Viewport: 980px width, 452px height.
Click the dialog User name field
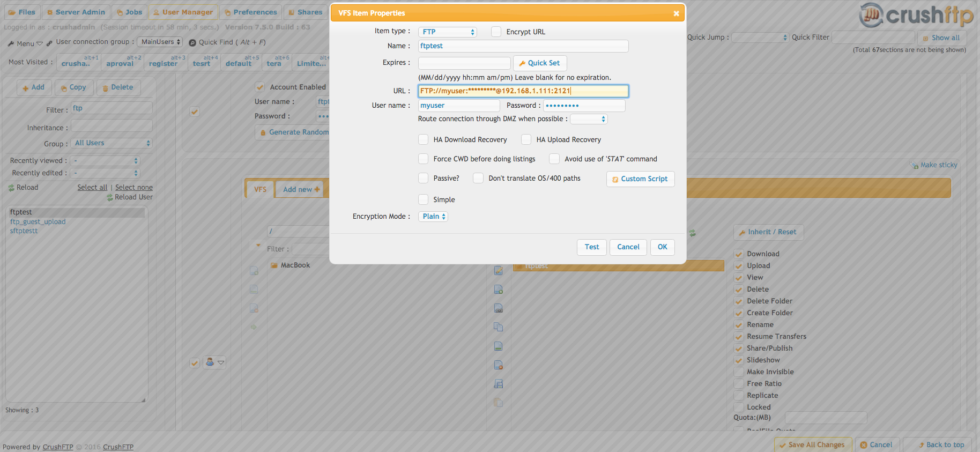click(x=459, y=106)
